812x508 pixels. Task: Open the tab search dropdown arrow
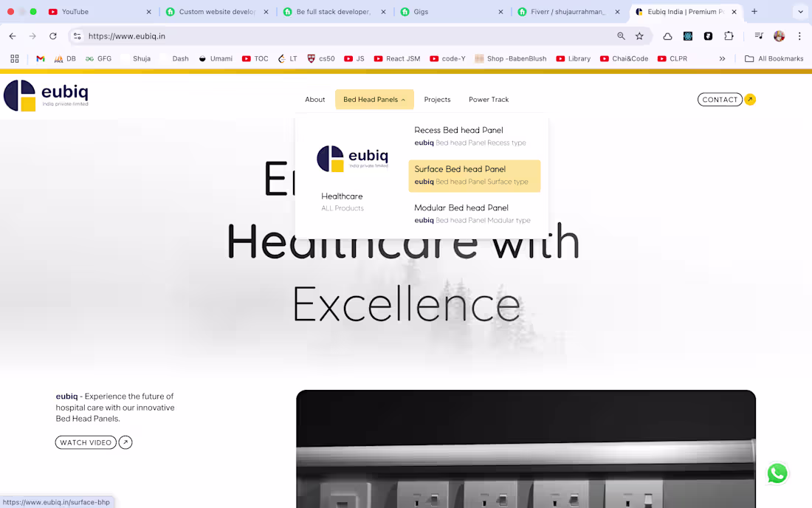(x=799, y=11)
